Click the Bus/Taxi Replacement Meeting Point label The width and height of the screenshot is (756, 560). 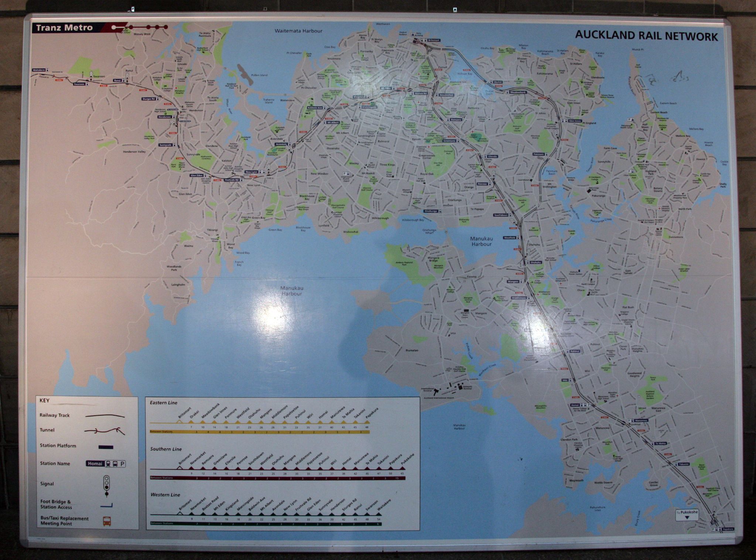(65, 521)
